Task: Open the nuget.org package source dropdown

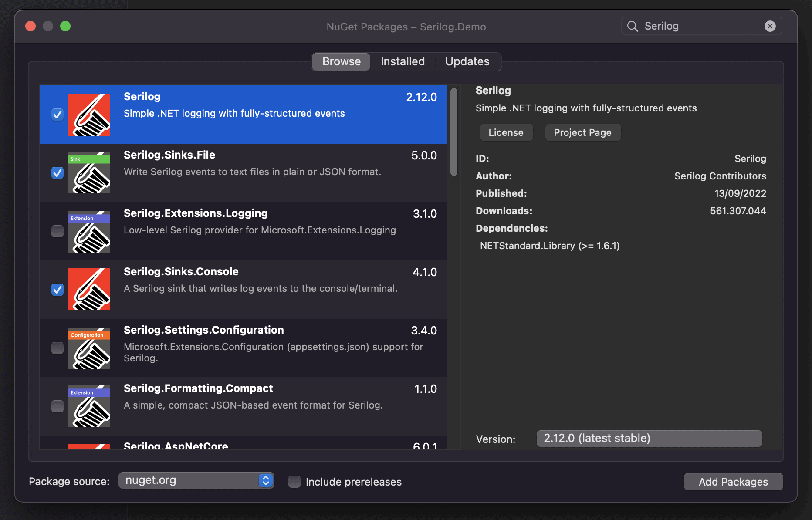Action: click(196, 480)
